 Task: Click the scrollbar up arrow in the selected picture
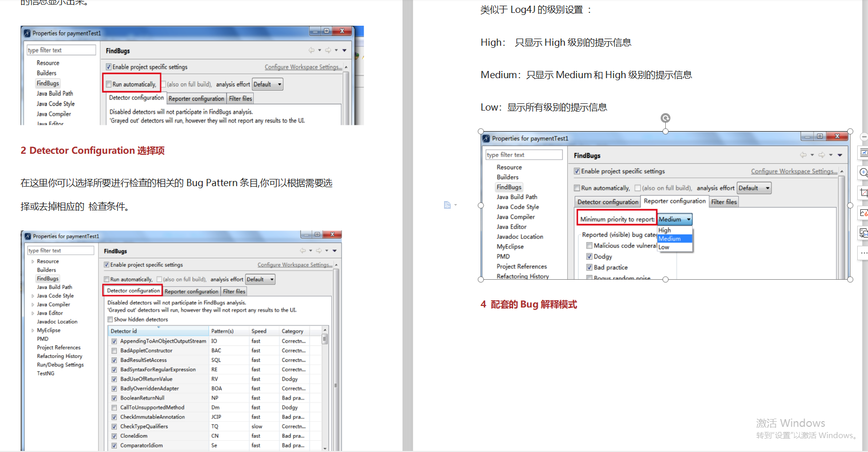[842, 171]
